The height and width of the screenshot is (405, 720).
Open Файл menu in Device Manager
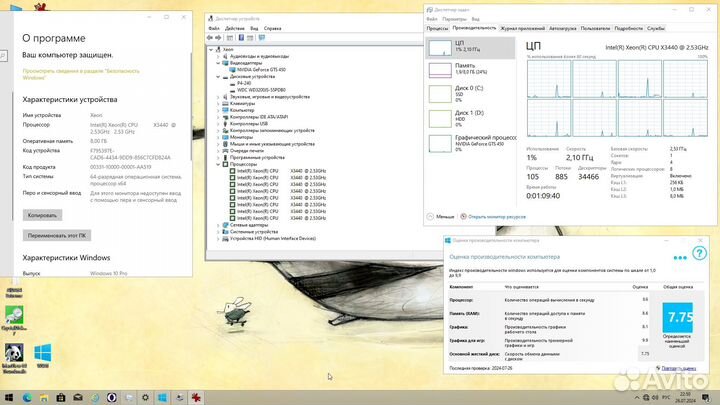coord(214,28)
